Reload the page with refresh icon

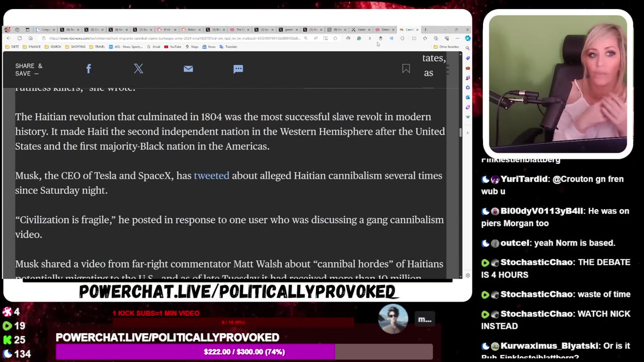20,38
